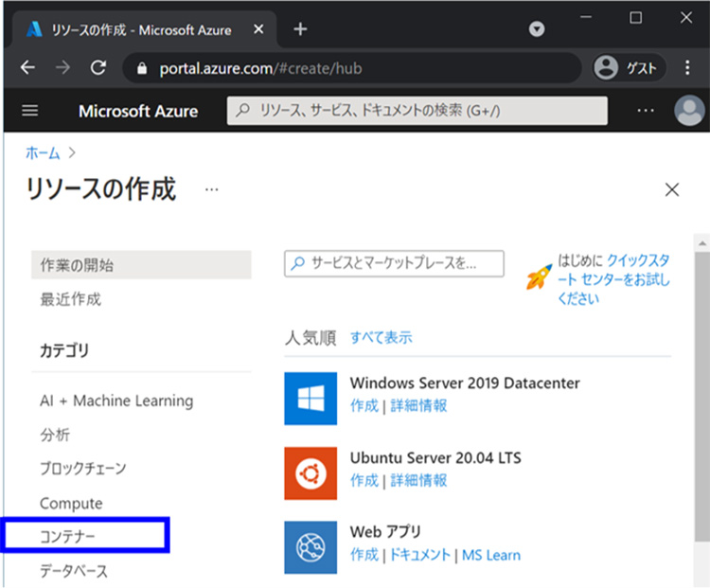This screenshot has height=588, width=710.
Task: Open the Azure portal hamburger menu
Action: [x=30, y=111]
